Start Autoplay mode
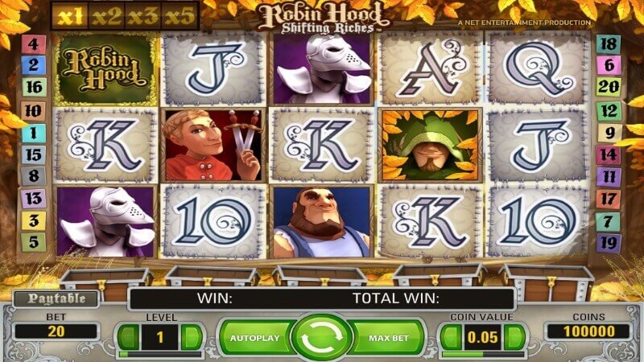Viewport: 644px width, 362px height. [255, 338]
